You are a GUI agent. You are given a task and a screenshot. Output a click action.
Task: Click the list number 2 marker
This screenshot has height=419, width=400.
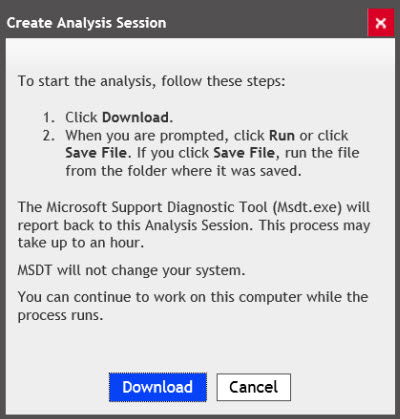(49, 136)
